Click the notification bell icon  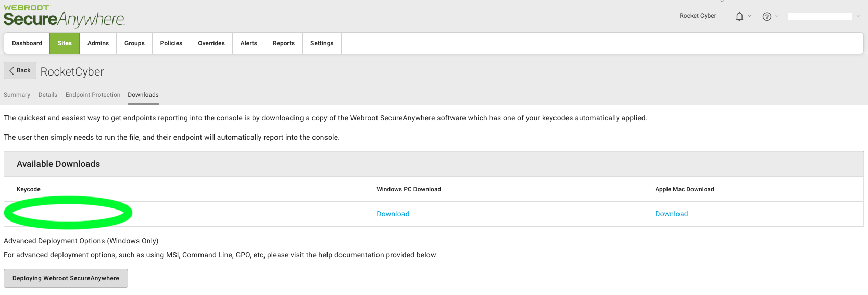739,17
